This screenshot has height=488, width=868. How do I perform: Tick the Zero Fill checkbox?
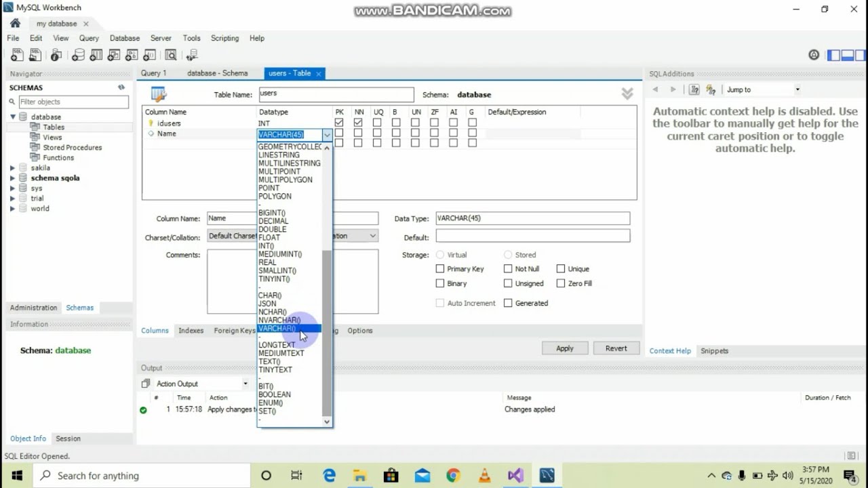click(x=561, y=283)
